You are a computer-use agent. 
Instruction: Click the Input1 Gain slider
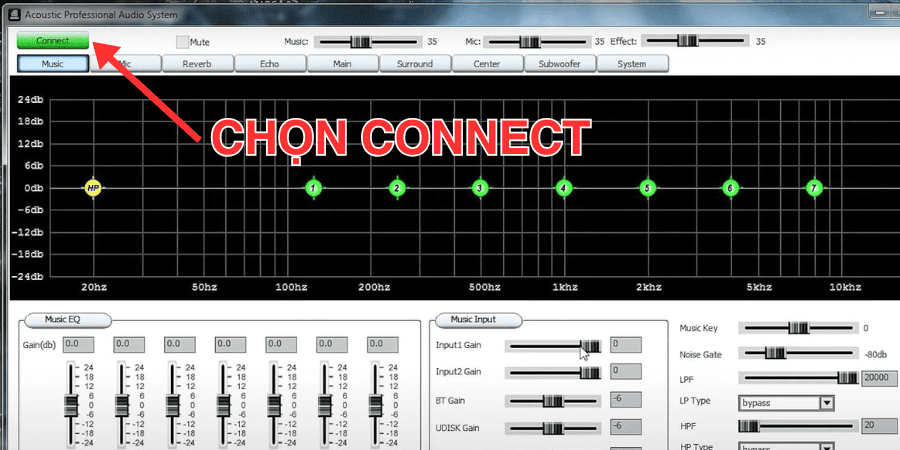554,346
